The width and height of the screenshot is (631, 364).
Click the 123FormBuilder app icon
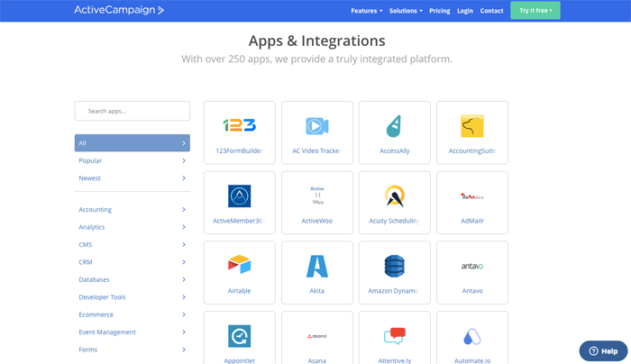click(x=239, y=125)
